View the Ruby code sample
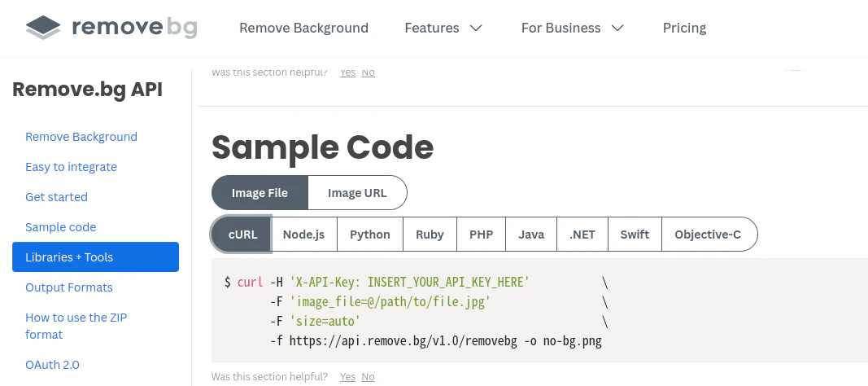This screenshot has width=868, height=386. pos(430,235)
